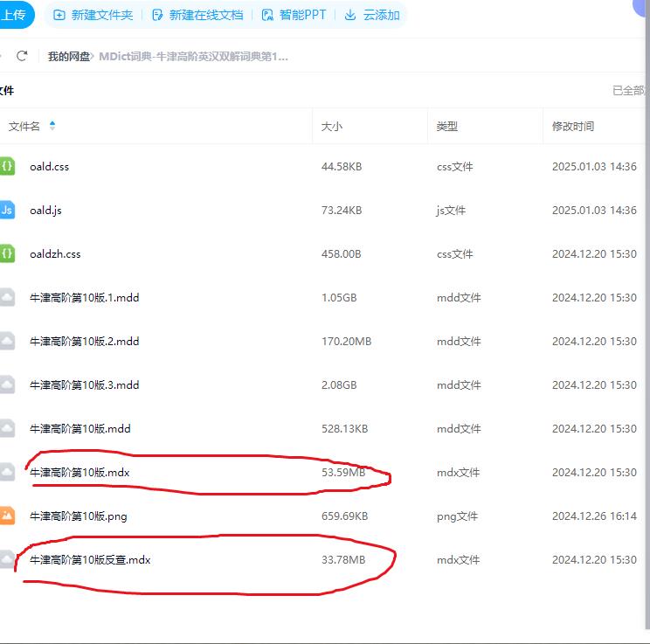This screenshot has width=650, height=644.
Task: Click the size value 170.20MB
Action: [347, 342]
